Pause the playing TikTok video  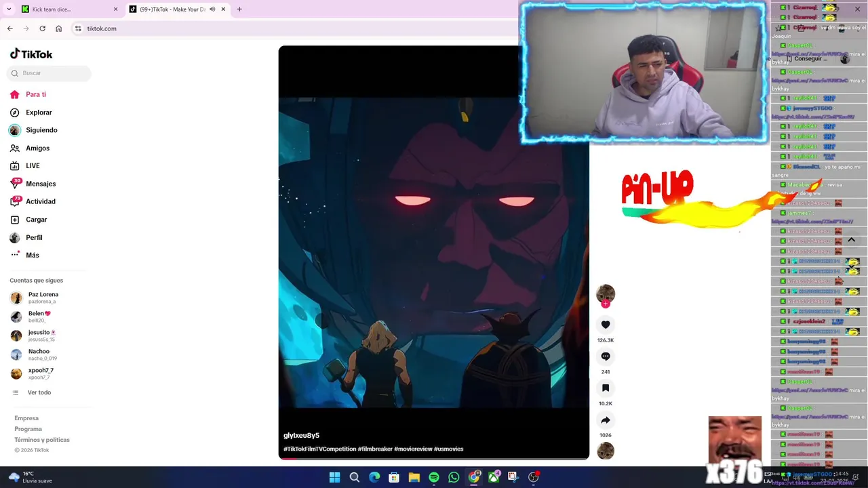point(433,252)
